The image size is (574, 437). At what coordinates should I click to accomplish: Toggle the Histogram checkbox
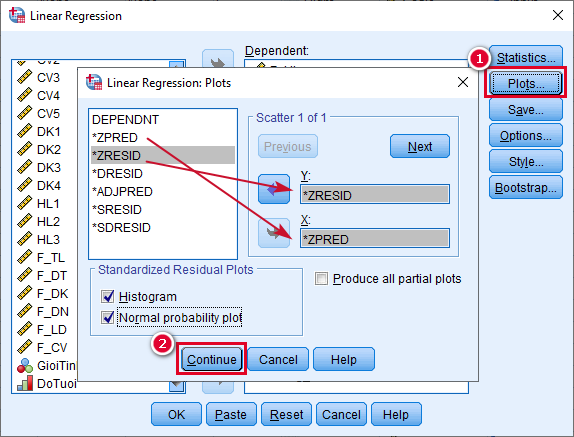coord(108,296)
